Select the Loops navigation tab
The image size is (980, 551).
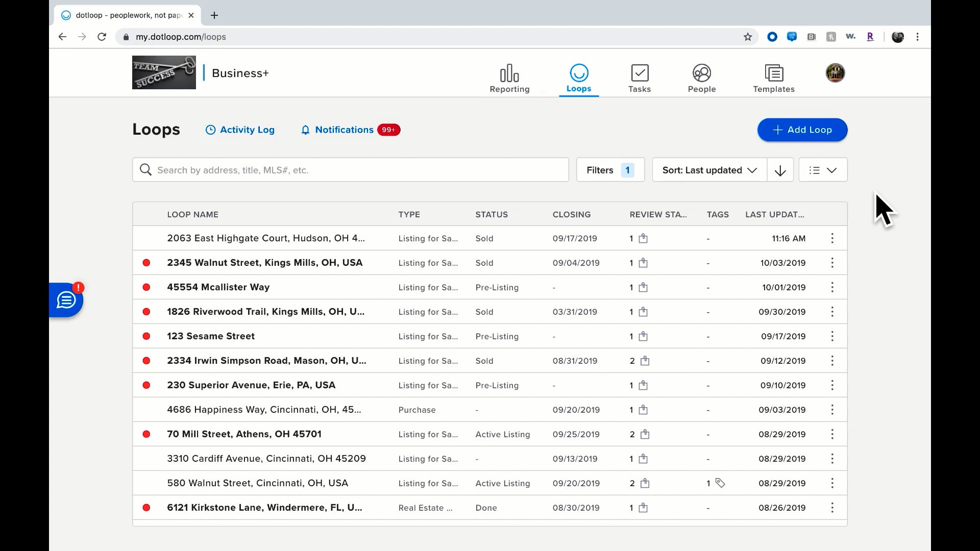(578, 79)
